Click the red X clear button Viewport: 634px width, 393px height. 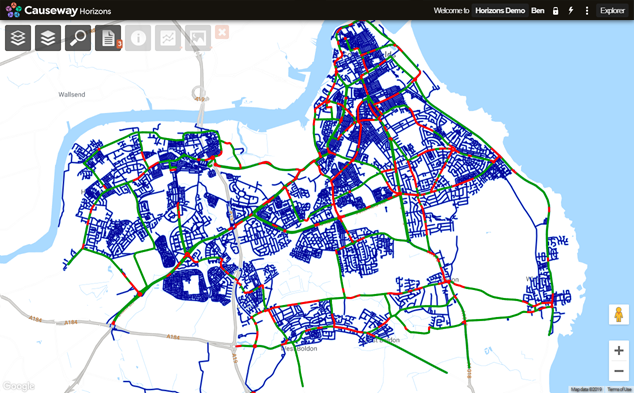coord(222,32)
